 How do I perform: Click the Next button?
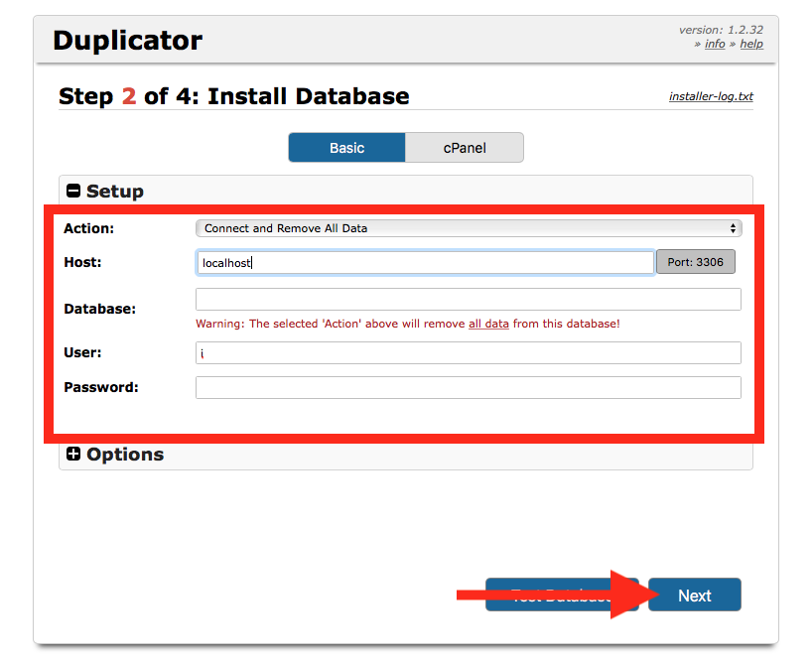(x=695, y=596)
